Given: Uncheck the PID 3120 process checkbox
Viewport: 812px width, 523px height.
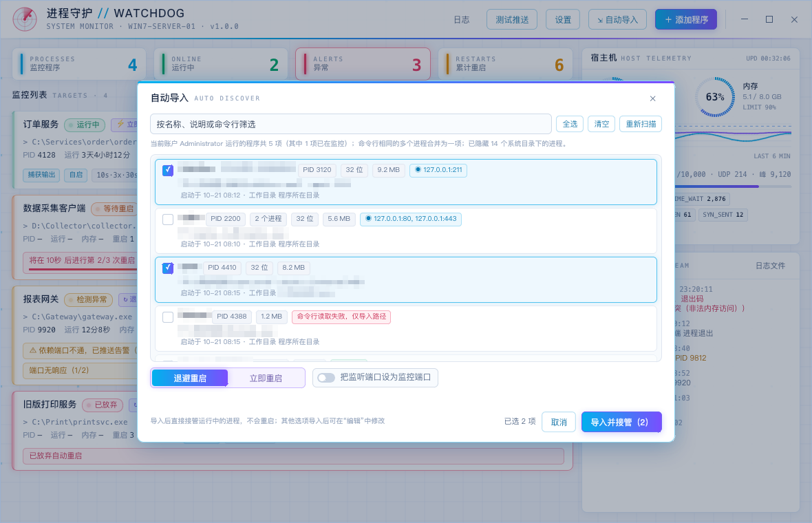Looking at the screenshot, I should [168, 171].
